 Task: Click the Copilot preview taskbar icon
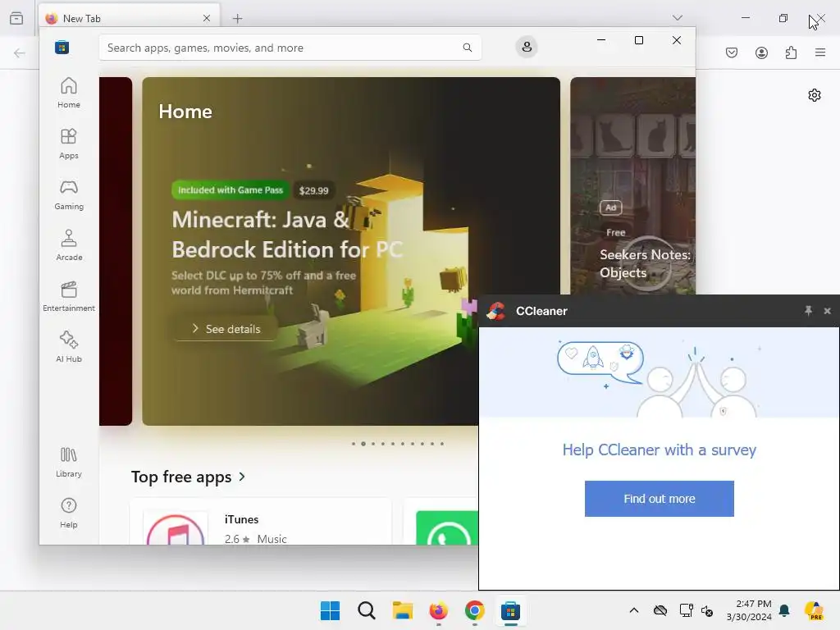pyautogui.click(x=815, y=610)
